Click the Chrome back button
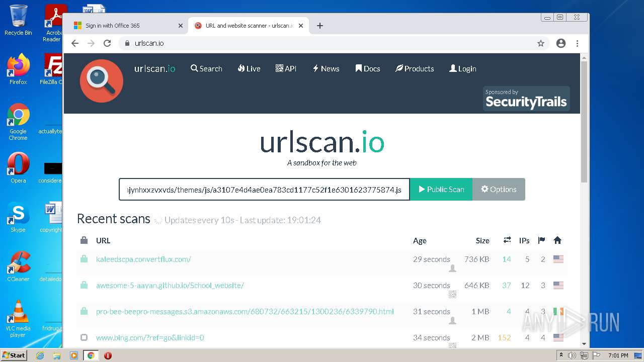 pos(75,43)
